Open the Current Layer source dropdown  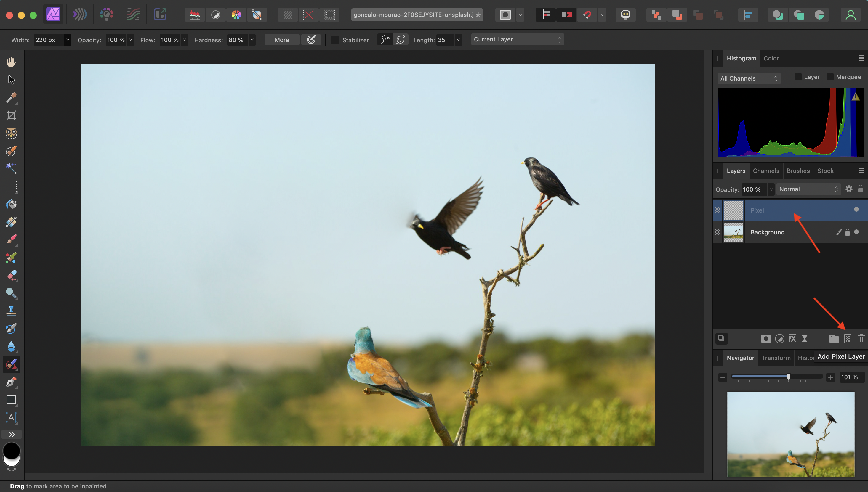point(517,40)
